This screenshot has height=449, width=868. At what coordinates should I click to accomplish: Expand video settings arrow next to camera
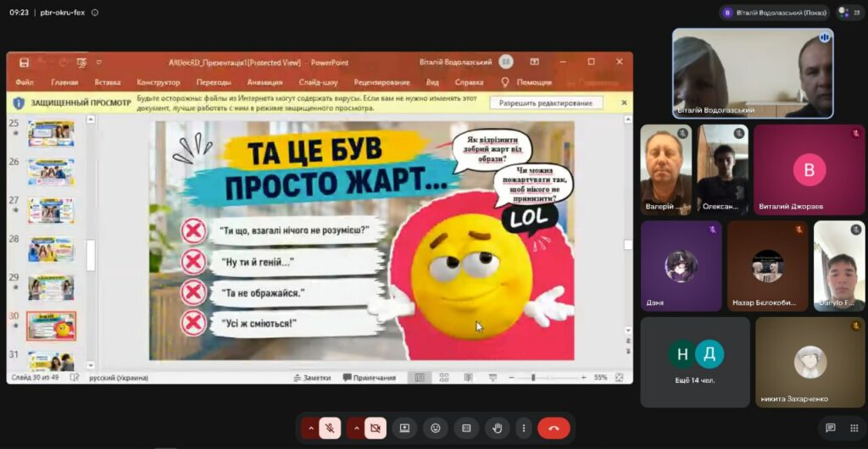click(x=356, y=428)
